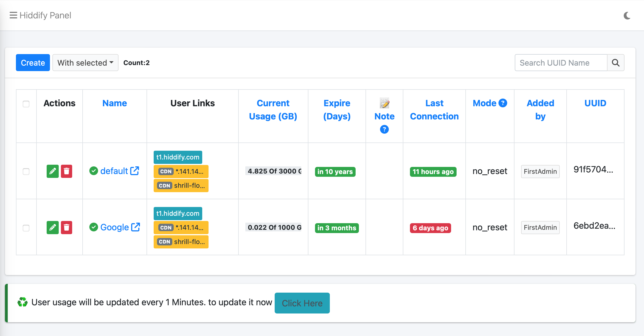Sort by Last Connection header

coord(434,110)
